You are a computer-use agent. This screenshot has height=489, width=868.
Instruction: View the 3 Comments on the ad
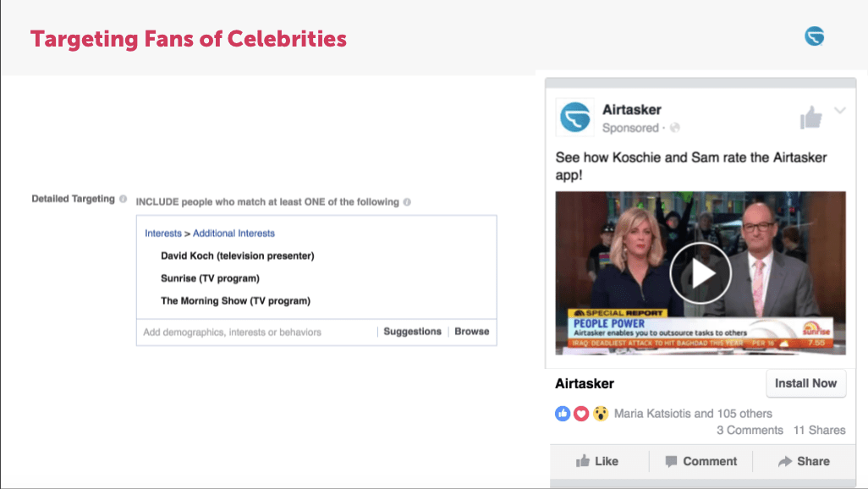[750, 430]
